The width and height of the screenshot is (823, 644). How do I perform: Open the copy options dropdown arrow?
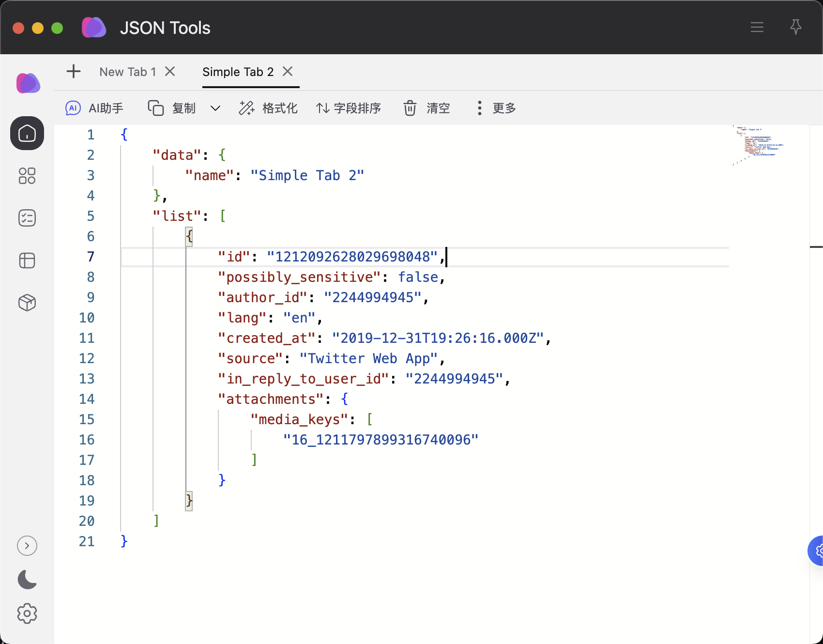point(215,108)
